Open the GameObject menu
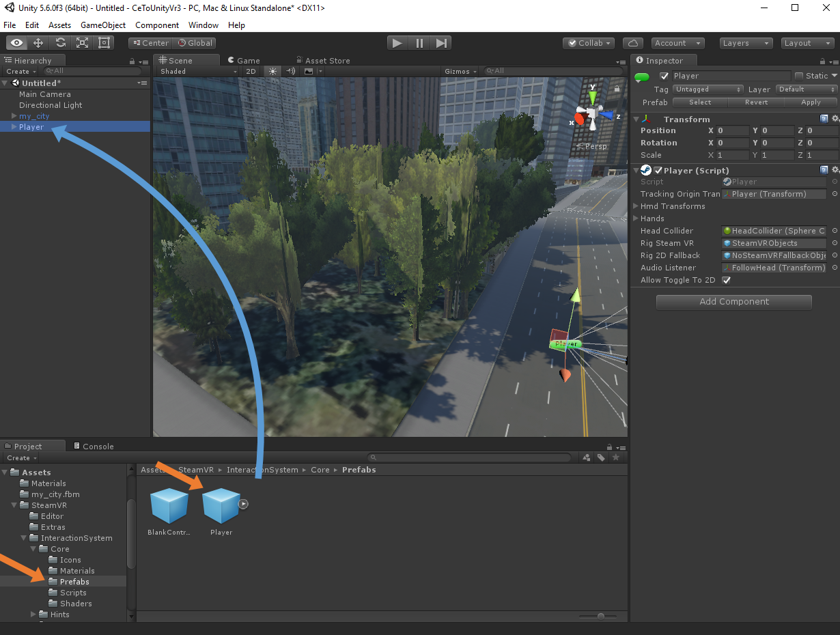The image size is (840, 635). click(x=103, y=25)
